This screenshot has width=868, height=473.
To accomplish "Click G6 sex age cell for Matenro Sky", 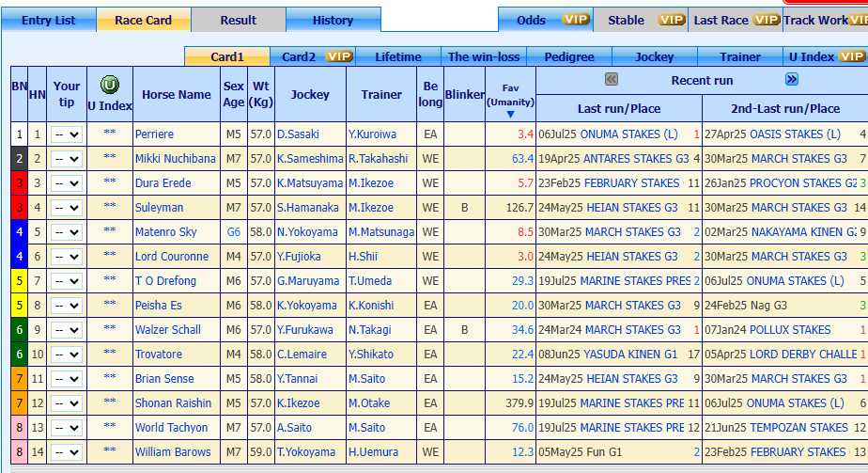I will (234, 232).
